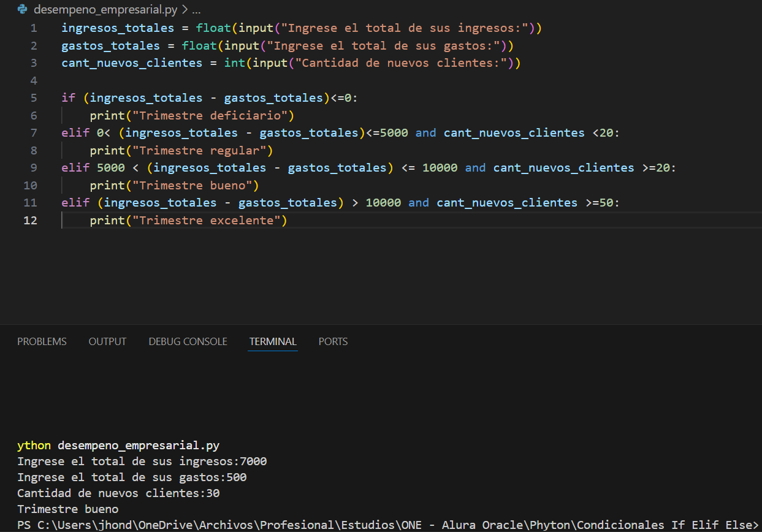Click line number 5 in the gutter
The width and height of the screenshot is (762, 532).
click(x=33, y=98)
